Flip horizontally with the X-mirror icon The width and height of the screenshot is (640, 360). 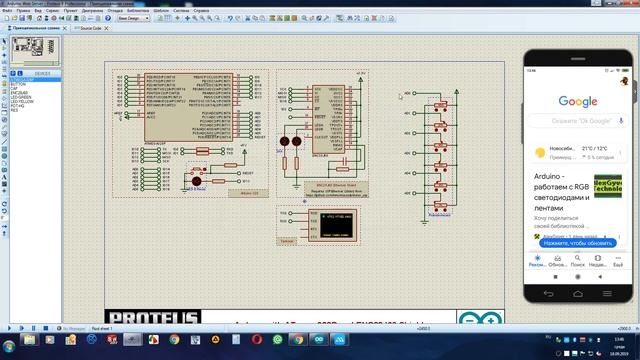pyautogui.click(x=4, y=226)
